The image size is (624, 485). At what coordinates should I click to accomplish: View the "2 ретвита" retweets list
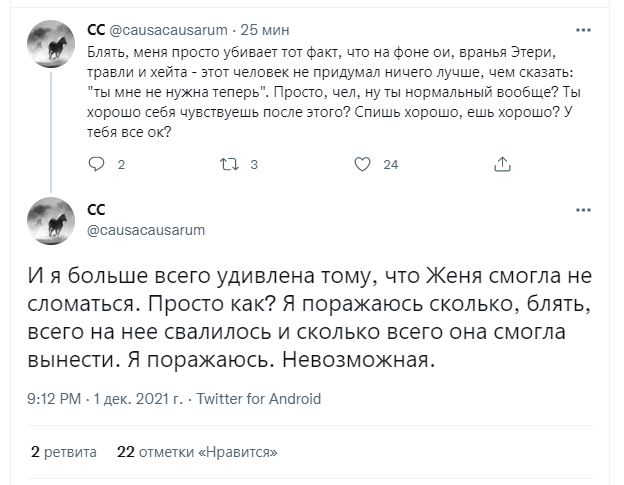tap(64, 451)
